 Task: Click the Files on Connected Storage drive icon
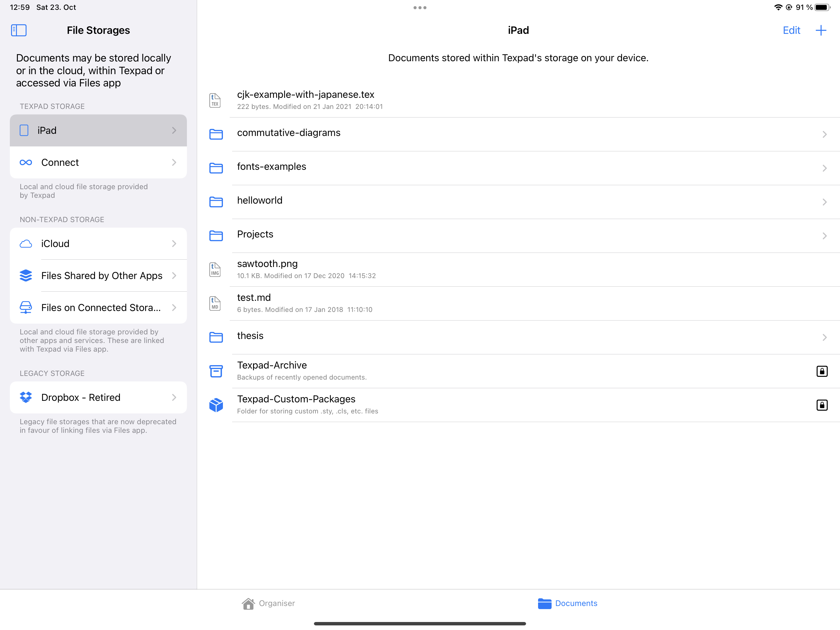[x=26, y=307]
